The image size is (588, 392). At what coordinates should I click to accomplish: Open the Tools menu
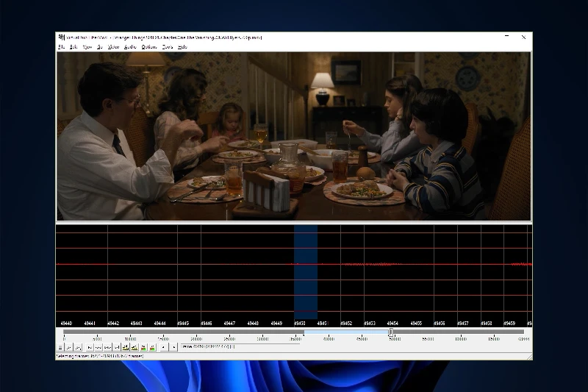(x=168, y=47)
